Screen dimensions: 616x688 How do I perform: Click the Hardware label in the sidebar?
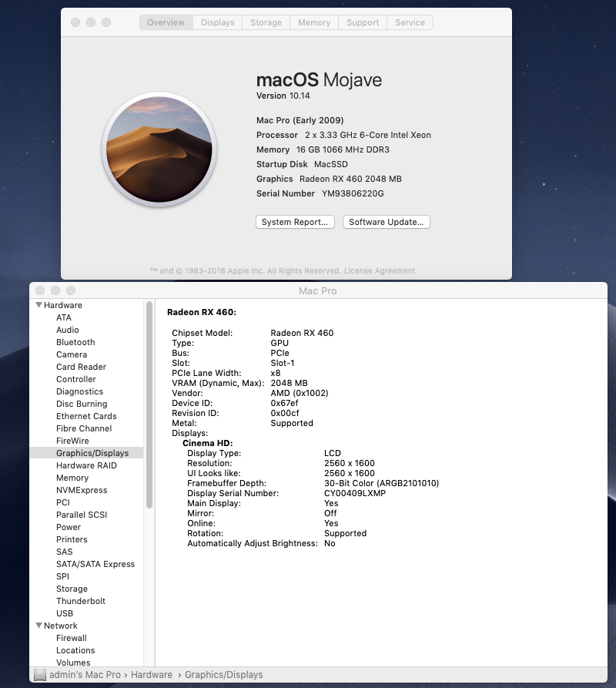tap(62, 305)
